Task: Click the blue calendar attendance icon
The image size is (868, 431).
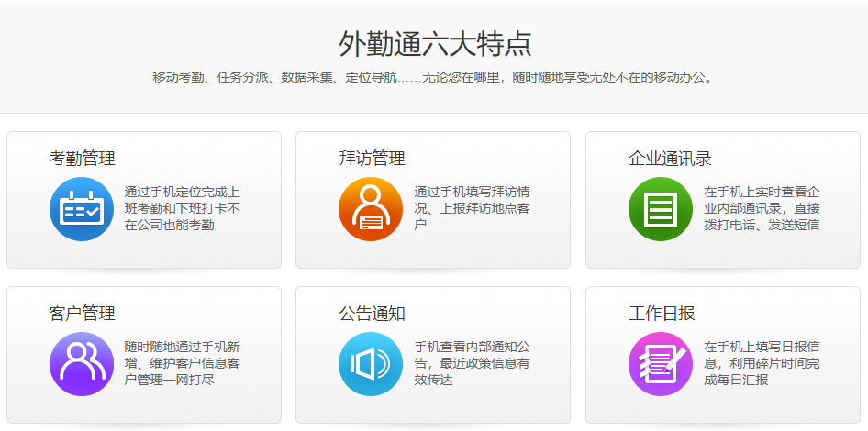Action: [81, 209]
